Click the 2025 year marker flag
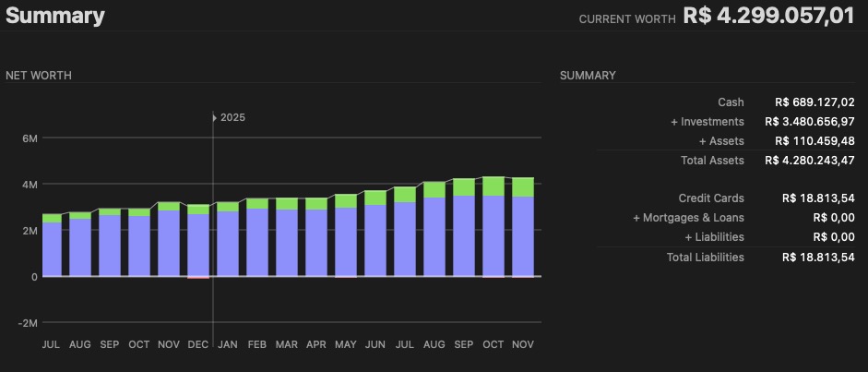The image size is (868, 372). click(x=229, y=117)
